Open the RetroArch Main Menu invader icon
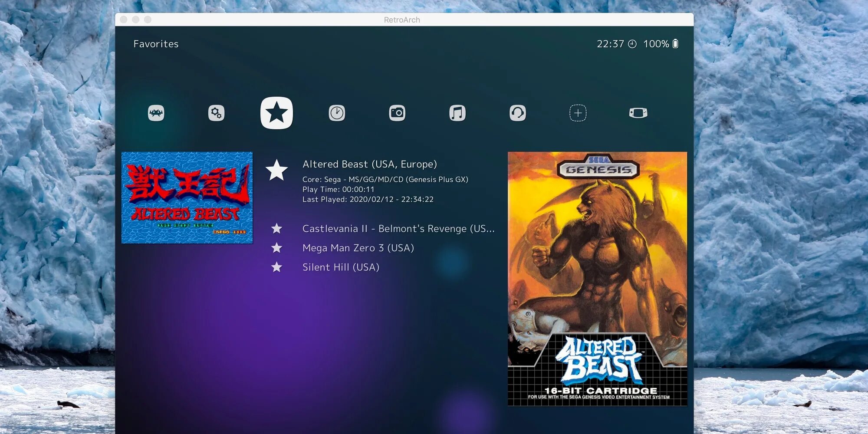 pos(156,113)
